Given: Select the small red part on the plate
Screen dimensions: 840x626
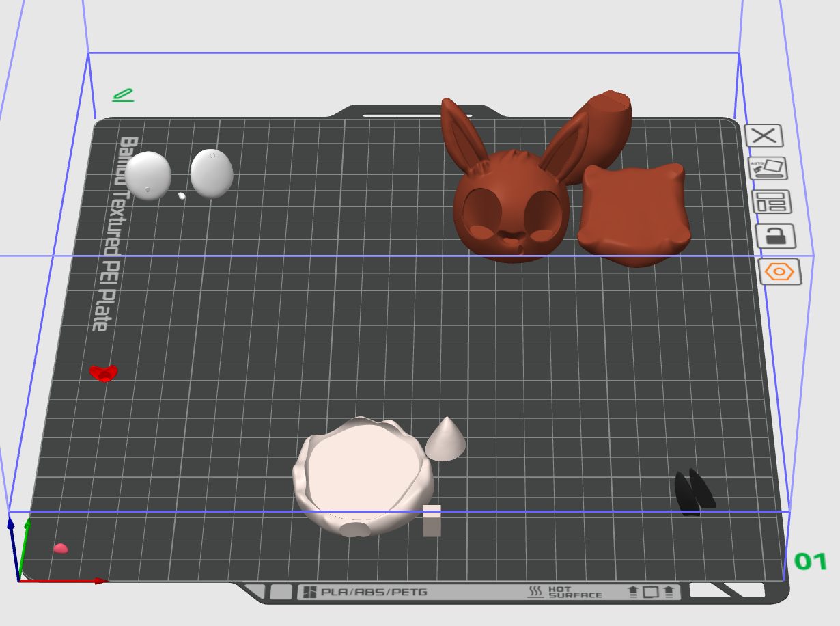Looking at the screenshot, I should tap(104, 373).
